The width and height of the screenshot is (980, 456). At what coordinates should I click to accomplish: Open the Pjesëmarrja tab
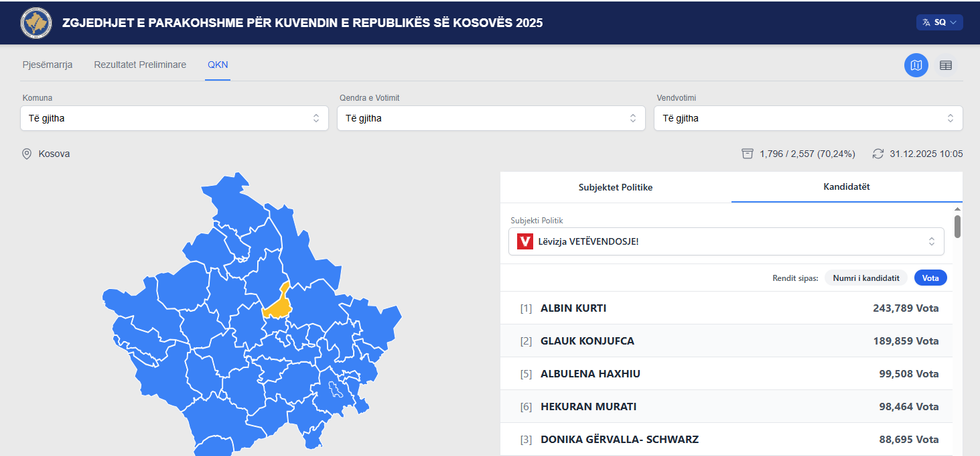pyautogui.click(x=47, y=65)
